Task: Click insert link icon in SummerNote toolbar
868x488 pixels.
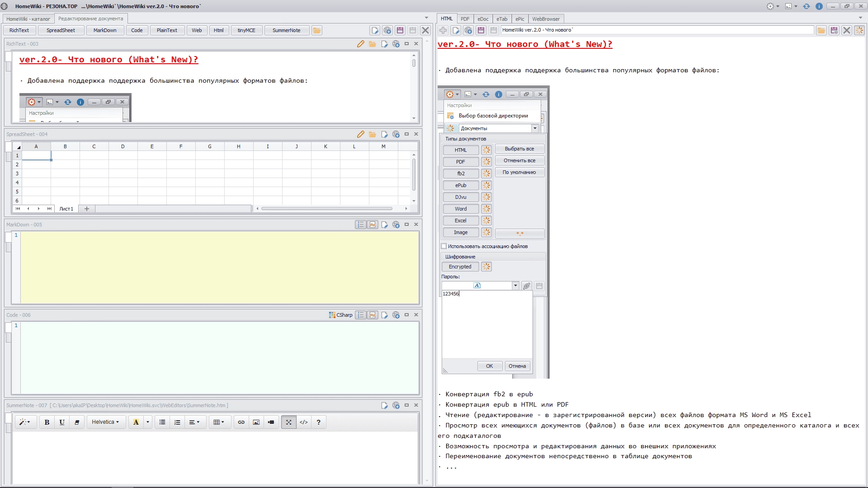Action: click(241, 422)
